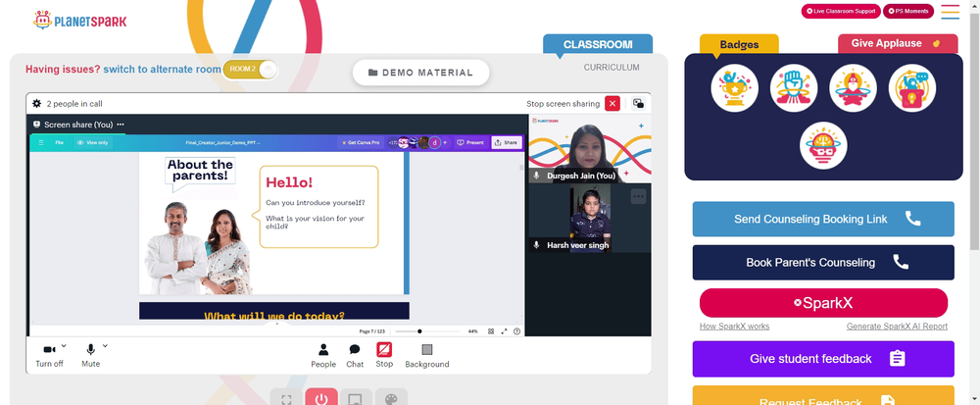Viewport: 980px width, 405px height.
Task: Toggle the ROOM 2 alternate room switch
Action: [x=250, y=70]
